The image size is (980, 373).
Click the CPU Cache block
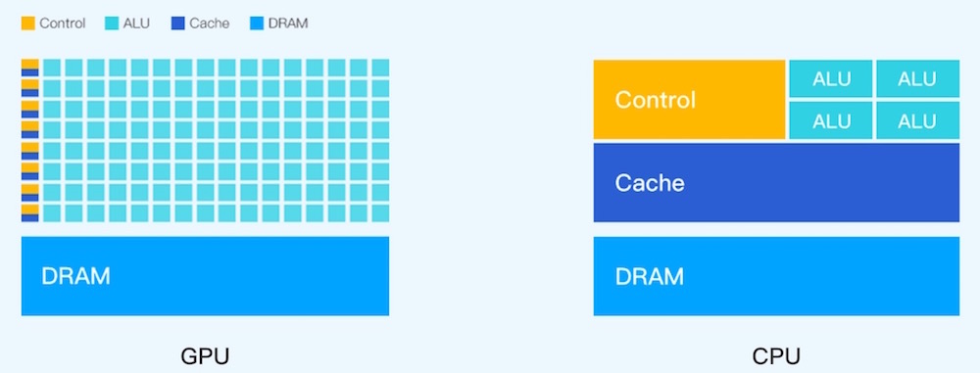pyautogui.click(x=776, y=182)
